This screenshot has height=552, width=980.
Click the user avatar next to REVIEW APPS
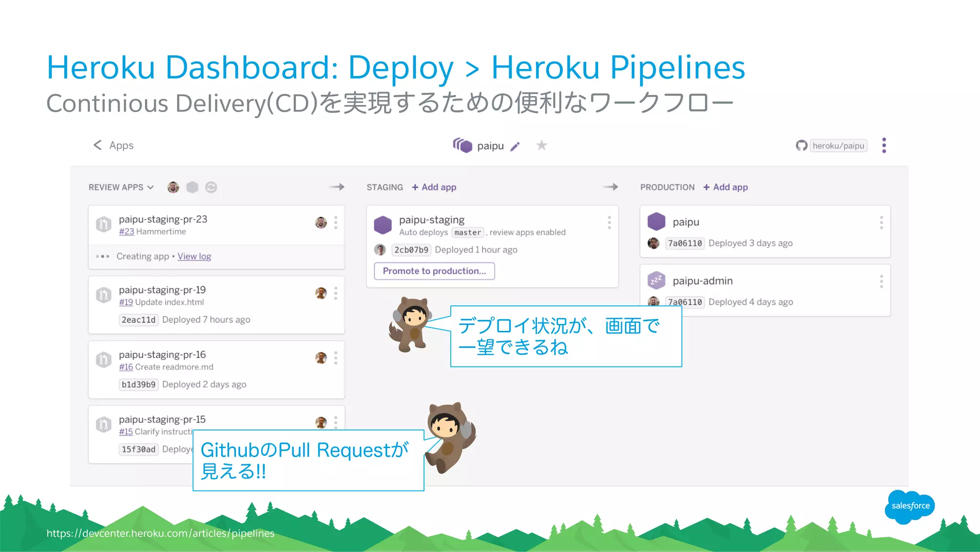click(173, 187)
